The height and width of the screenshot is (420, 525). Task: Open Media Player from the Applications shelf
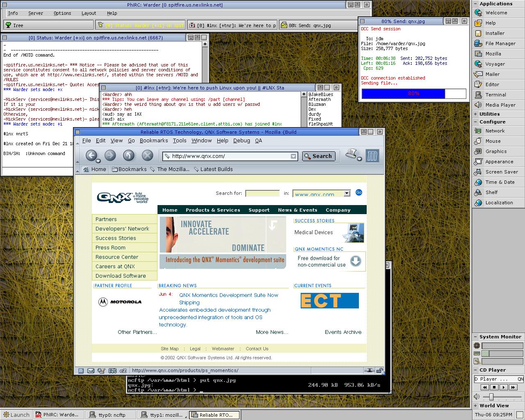coord(500,105)
